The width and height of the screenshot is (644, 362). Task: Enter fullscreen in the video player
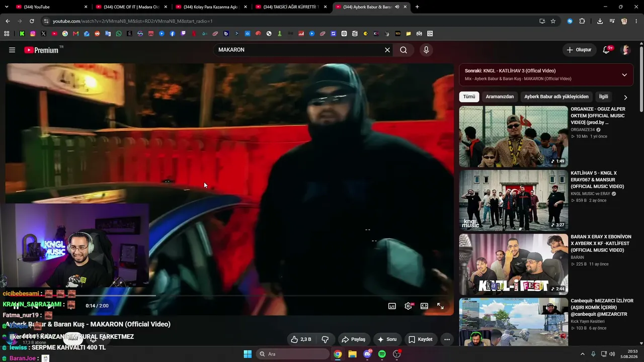pos(440,306)
